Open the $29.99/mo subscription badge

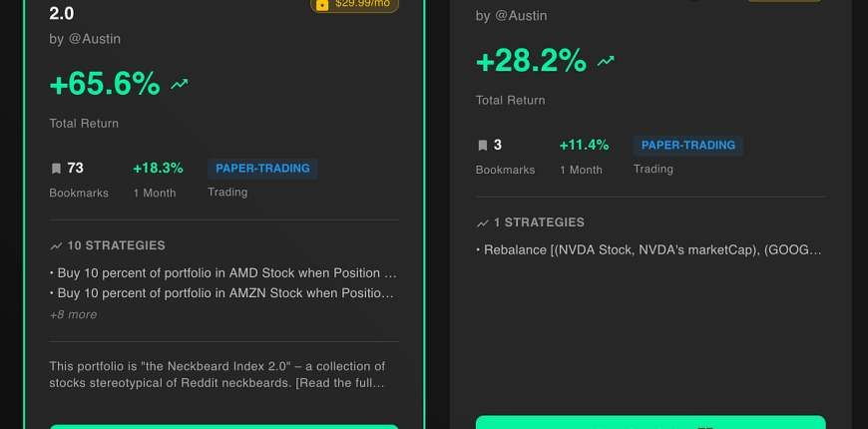[x=354, y=5]
